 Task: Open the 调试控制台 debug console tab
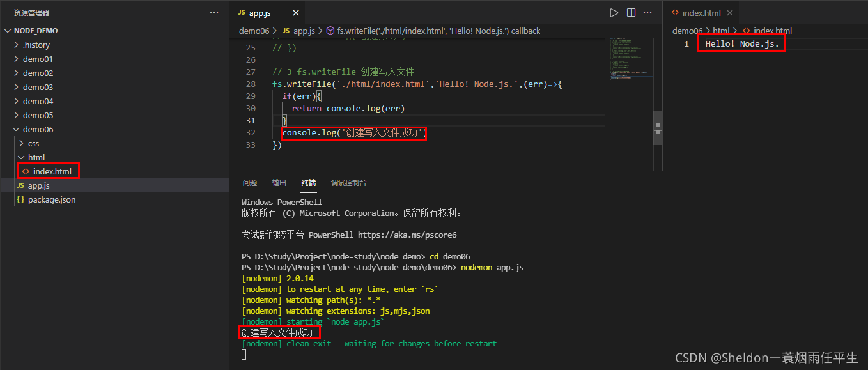349,183
